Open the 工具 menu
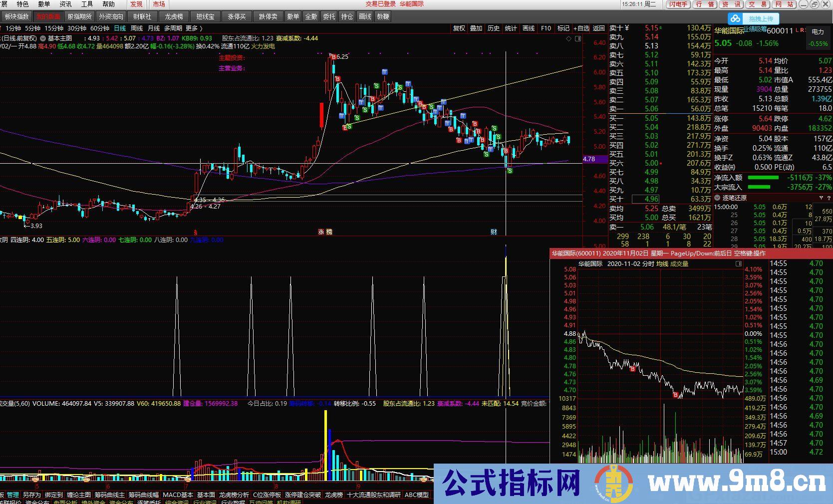This screenshot has height=504, width=833. [87, 4]
